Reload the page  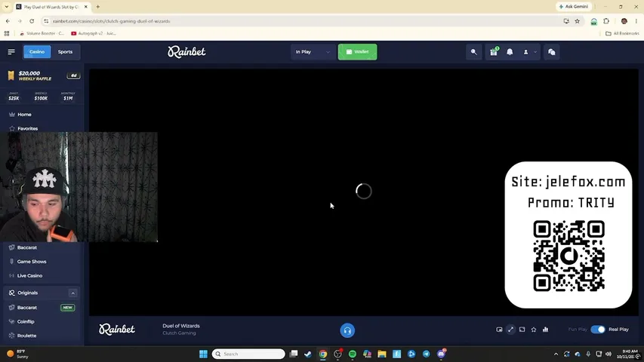(x=32, y=21)
